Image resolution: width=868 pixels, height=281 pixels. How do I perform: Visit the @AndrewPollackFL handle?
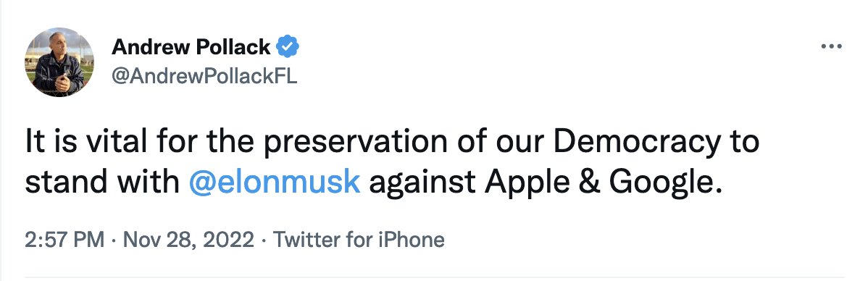tap(204, 76)
